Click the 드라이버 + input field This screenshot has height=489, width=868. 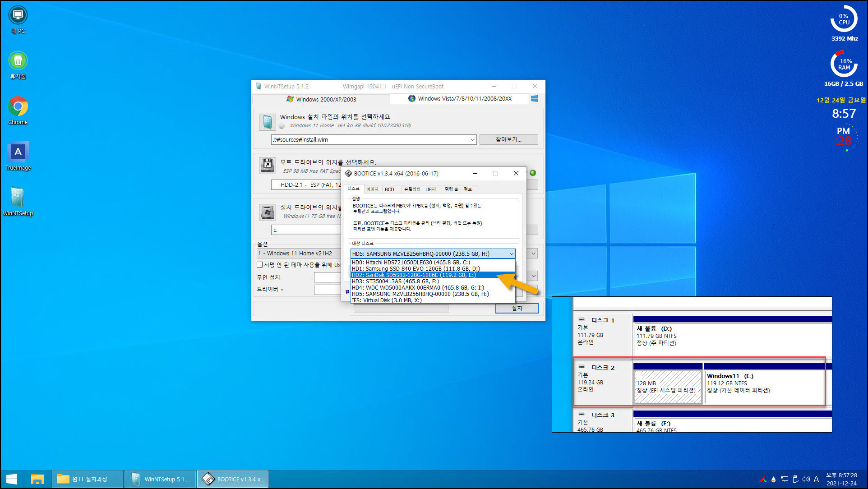[x=328, y=290]
